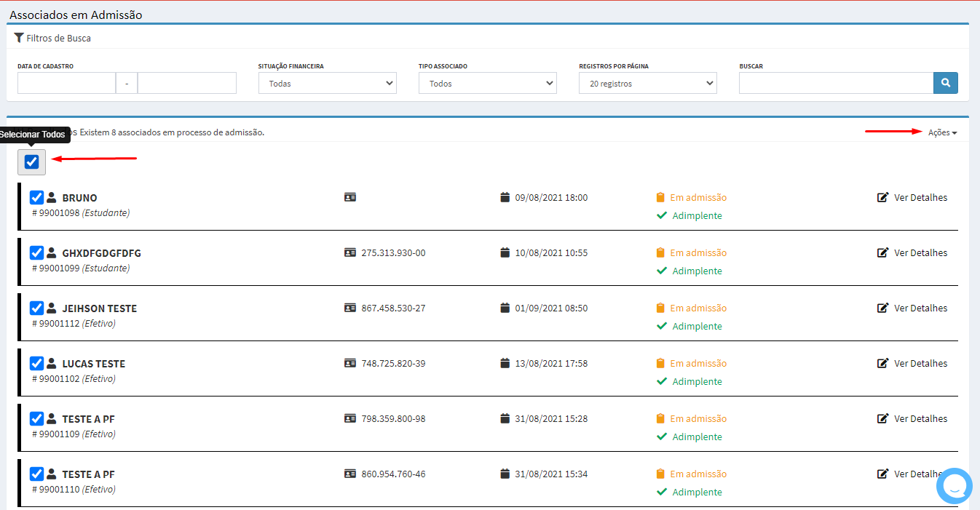Deselect the JEIHSON TESTE checkbox
Screen dimensions: 980x510
tap(36, 308)
